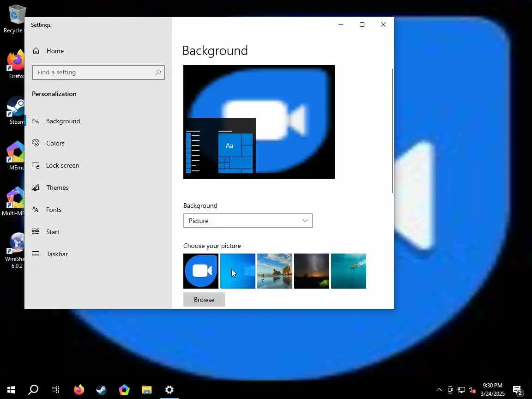Open Fonts settings
The height and width of the screenshot is (399, 532).
98,210
